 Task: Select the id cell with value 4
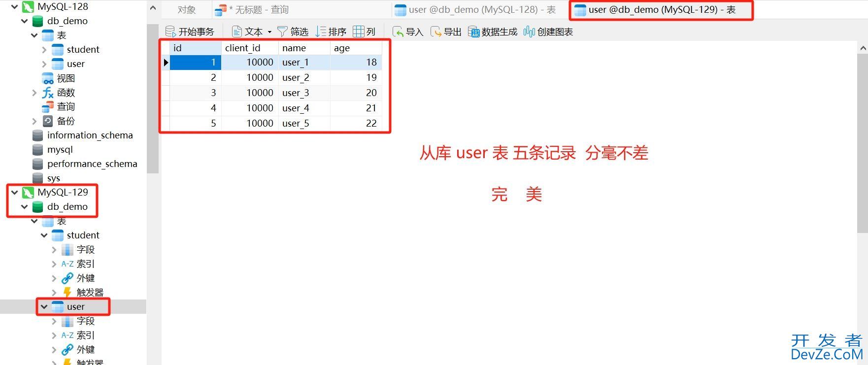pyautogui.click(x=195, y=108)
